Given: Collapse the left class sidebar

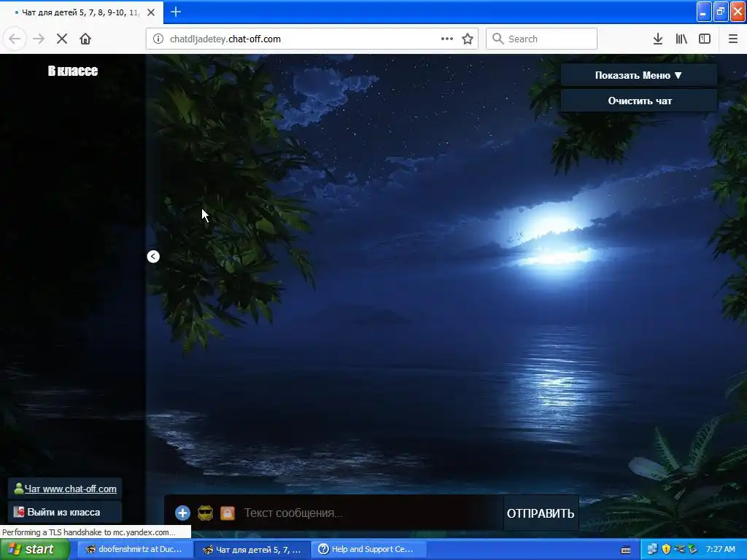Looking at the screenshot, I should tap(153, 257).
